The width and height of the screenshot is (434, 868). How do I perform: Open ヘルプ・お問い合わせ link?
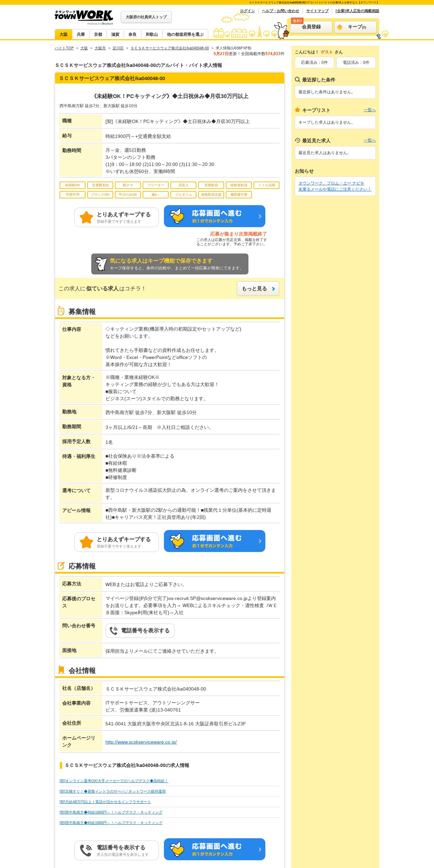[281, 11]
